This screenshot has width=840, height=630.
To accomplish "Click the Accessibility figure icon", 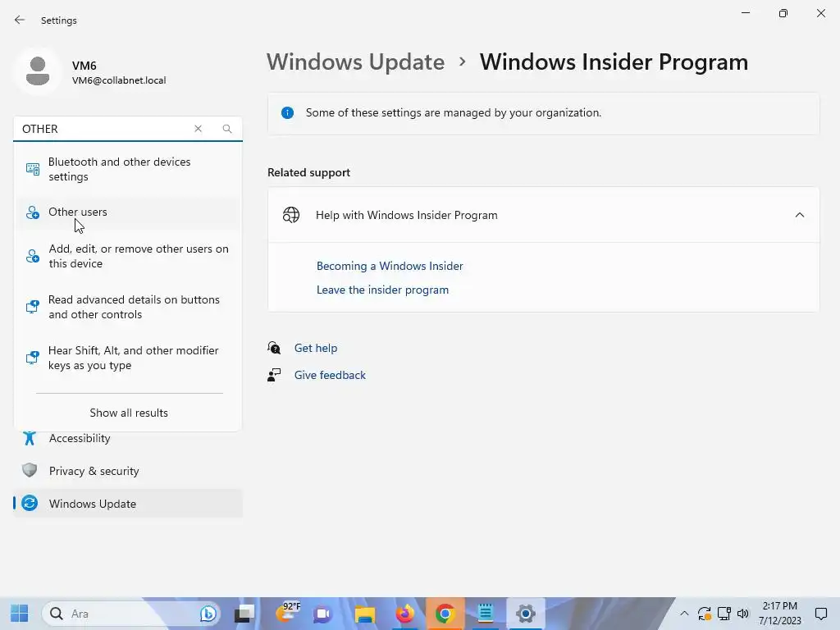I will [x=30, y=438].
